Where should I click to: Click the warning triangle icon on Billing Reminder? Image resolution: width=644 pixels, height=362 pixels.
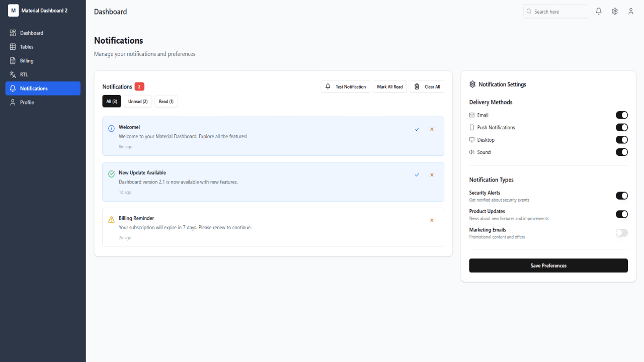(x=111, y=220)
